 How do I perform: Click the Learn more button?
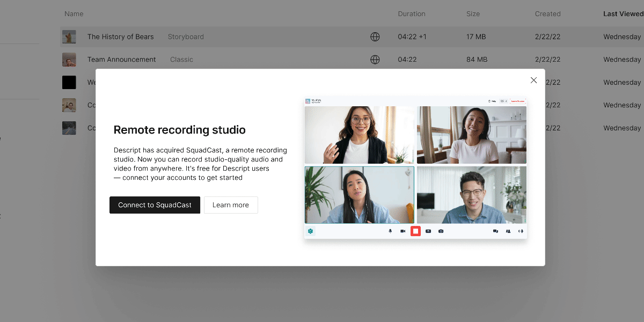pos(231,205)
